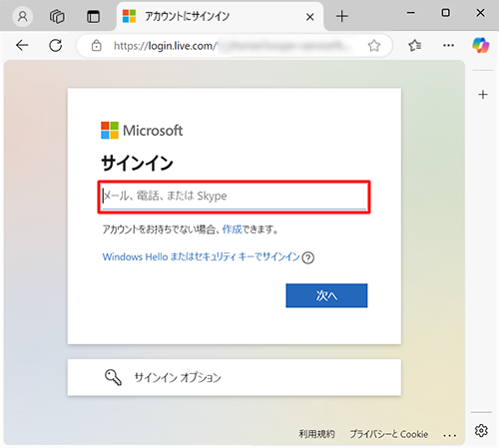Viewport: 499px width, 448px height.
Task: Open the プライバシーと Cookie link
Action: tap(389, 434)
